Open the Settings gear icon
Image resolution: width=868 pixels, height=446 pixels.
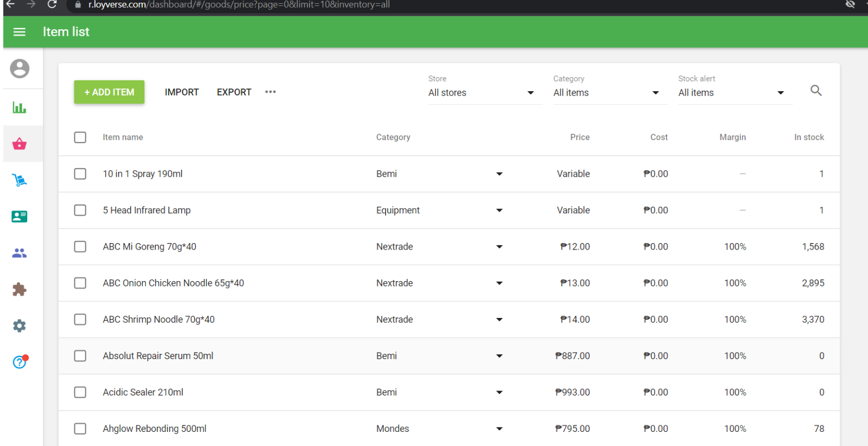click(x=20, y=326)
